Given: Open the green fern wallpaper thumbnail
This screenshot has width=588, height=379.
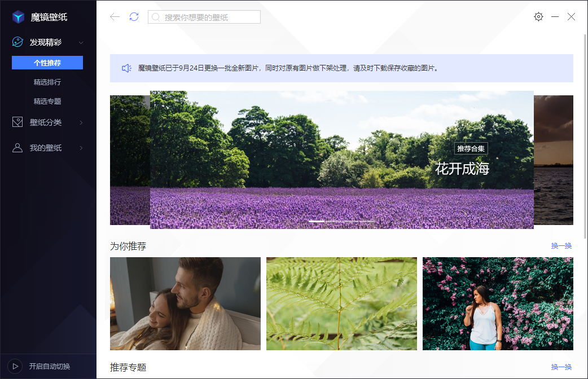Looking at the screenshot, I should point(341,303).
